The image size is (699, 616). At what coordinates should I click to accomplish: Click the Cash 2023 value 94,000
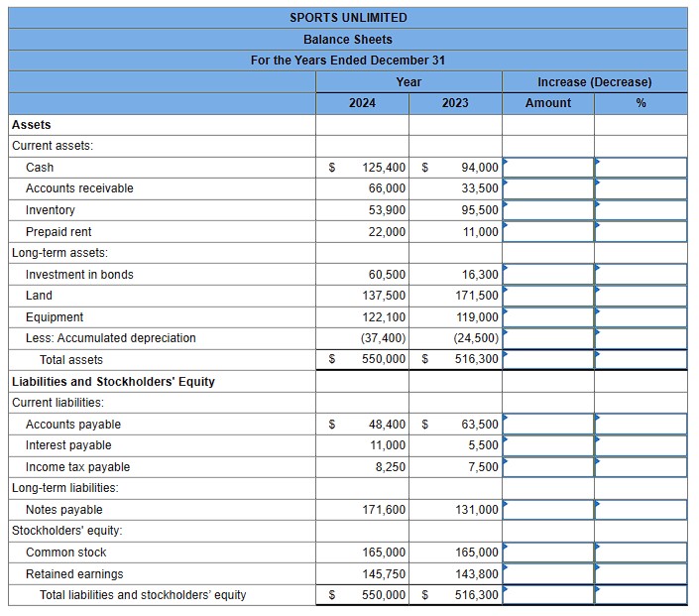tap(480, 168)
